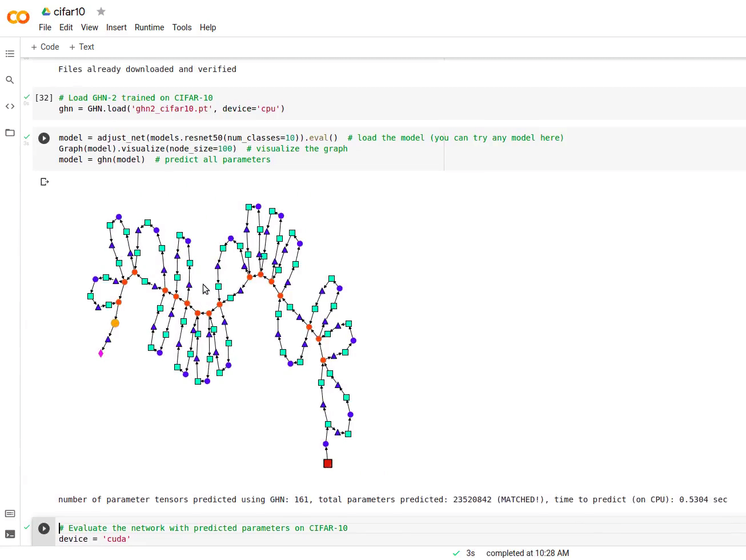Click 'Files already downloaded and verified' output

147,69
